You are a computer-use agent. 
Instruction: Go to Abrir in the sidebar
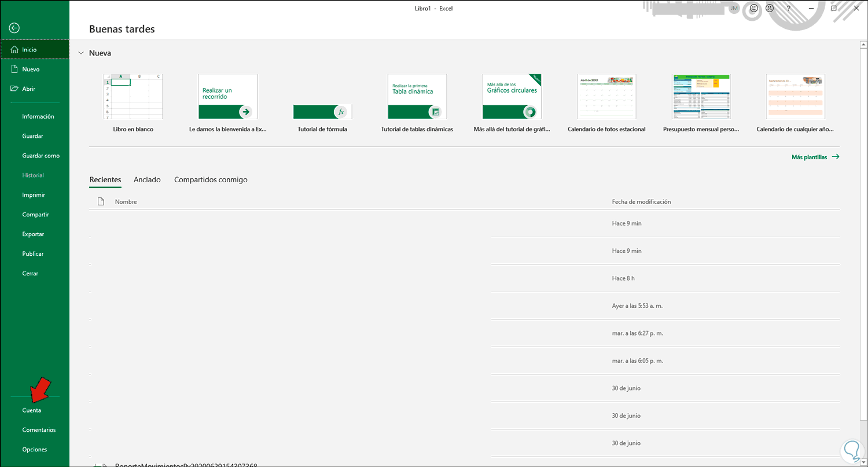tap(35, 89)
